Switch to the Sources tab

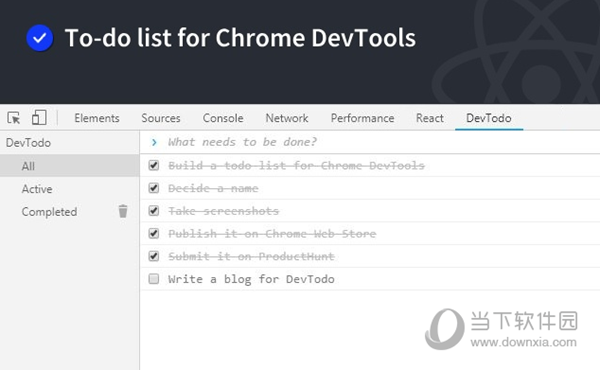161,118
